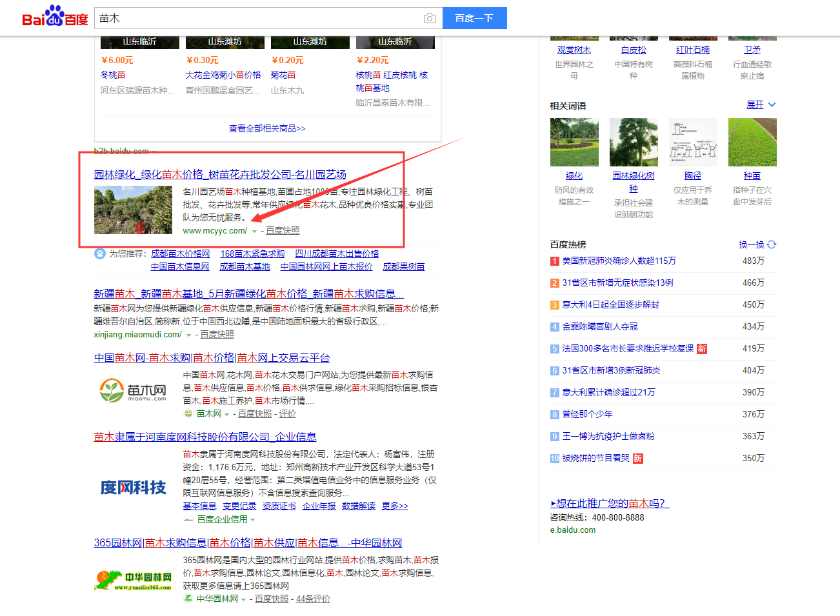Open product link 大花金鸡菊小苗价格
This screenshot has width=840, height=616.
223,75
